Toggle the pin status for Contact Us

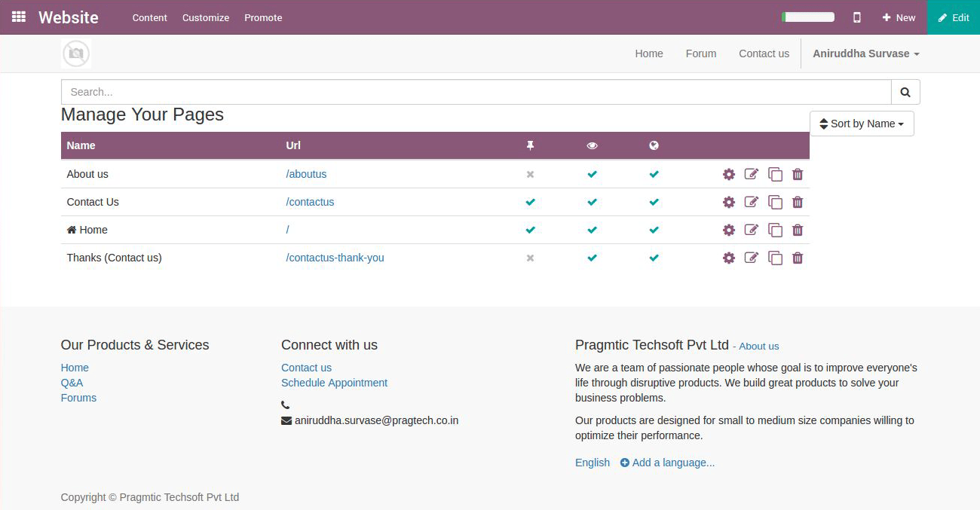pyautogui.click(x=530, y=202)
